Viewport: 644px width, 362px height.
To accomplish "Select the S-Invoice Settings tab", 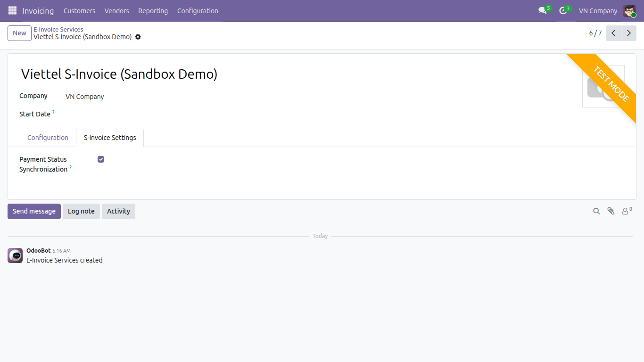I will [110, 138].
